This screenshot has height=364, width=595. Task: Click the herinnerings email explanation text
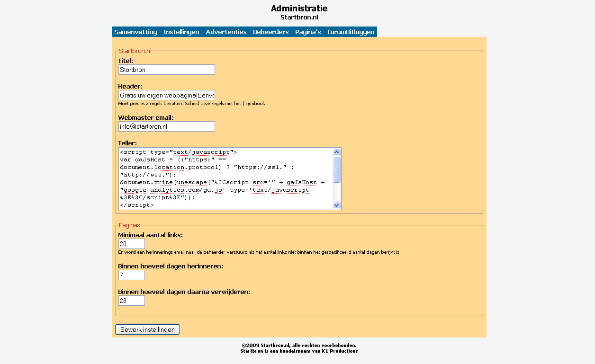[259, 252]
